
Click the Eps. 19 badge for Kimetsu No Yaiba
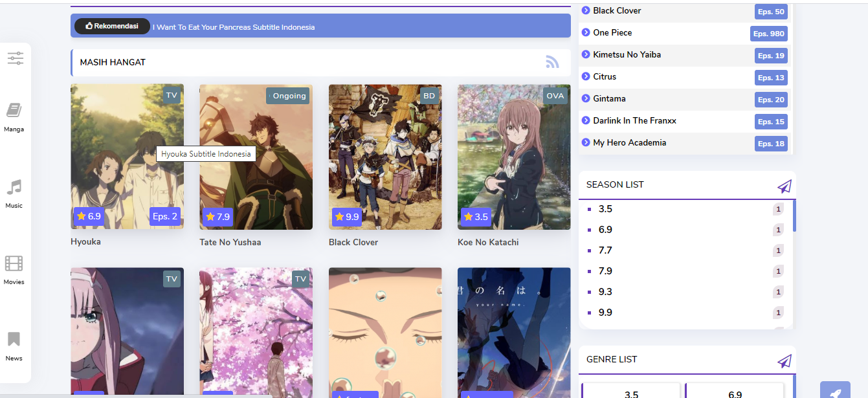(x=771, y=56)
